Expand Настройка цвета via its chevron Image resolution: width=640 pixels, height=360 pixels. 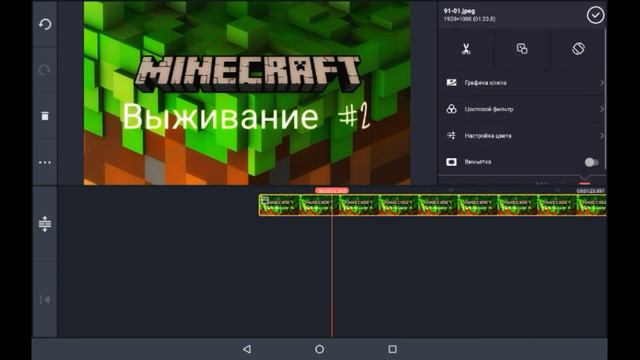[602, 136]
